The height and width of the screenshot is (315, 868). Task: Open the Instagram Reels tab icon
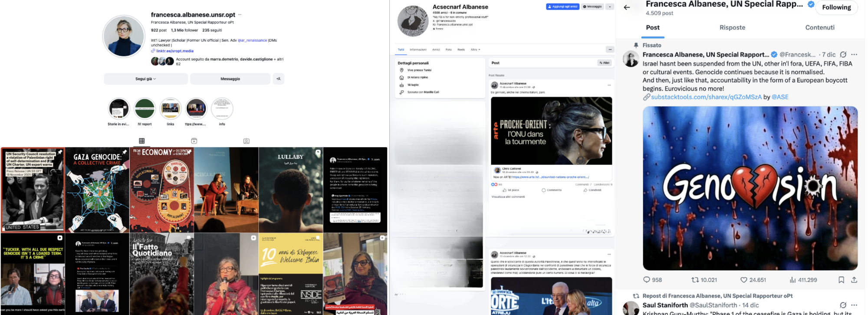tap(194, 141)
